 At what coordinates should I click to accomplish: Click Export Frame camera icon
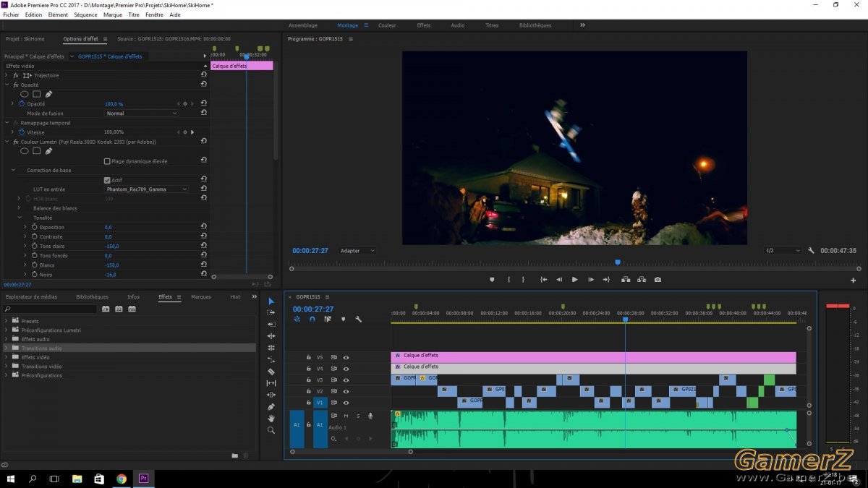click(658, 279)
